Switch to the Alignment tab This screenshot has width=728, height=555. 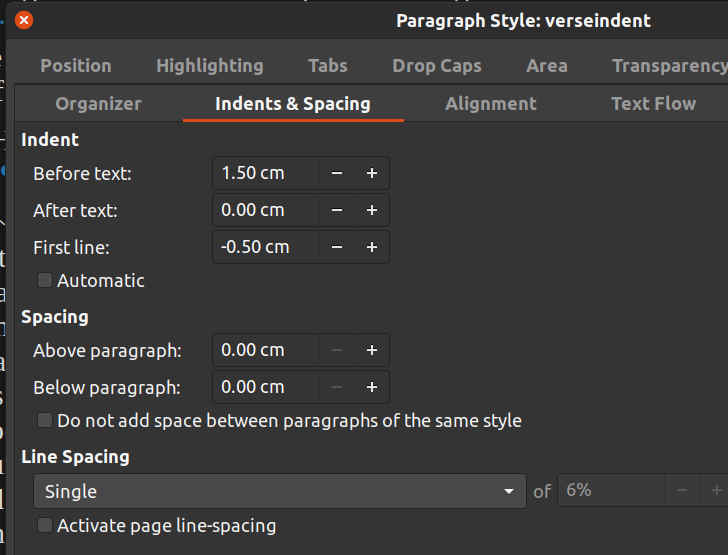[x=490, y=104]
